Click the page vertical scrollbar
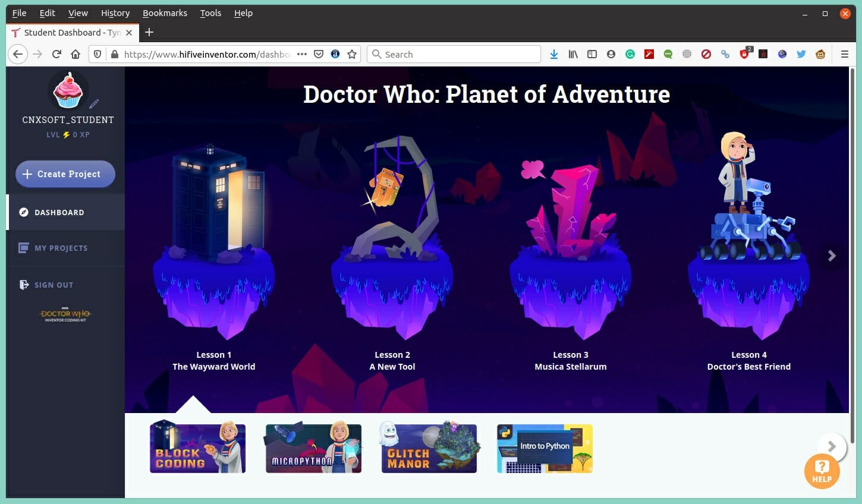 (852, 256)
